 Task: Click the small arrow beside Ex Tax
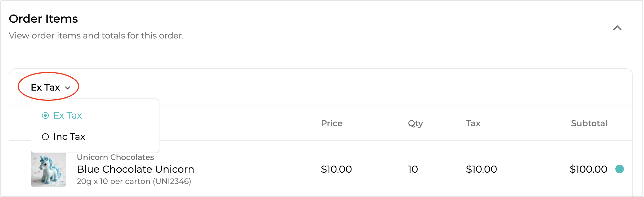point(68,88)
